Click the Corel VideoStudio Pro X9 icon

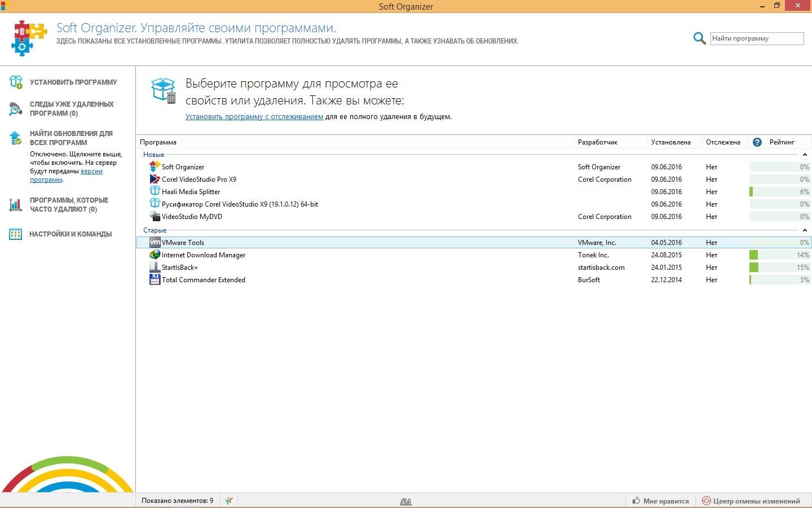[x=155, y=179]
